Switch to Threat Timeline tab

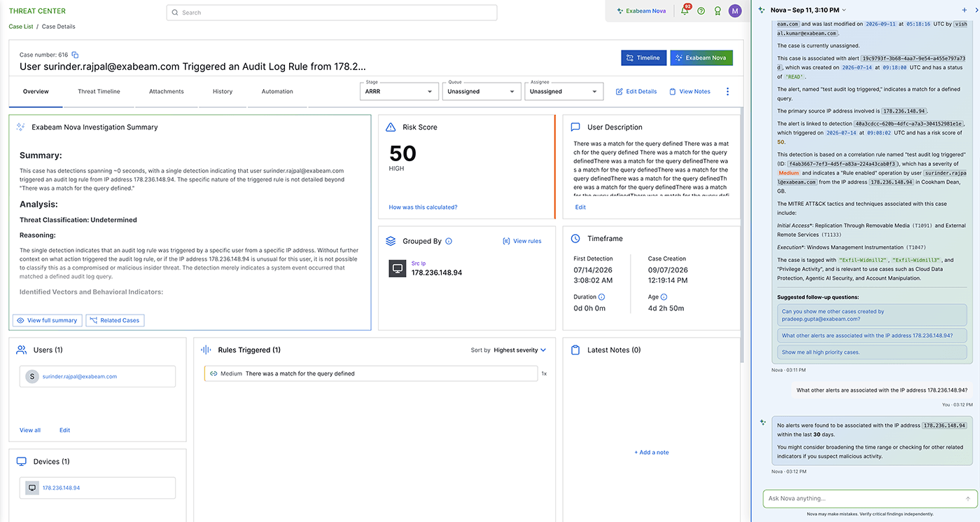[99, 92]
